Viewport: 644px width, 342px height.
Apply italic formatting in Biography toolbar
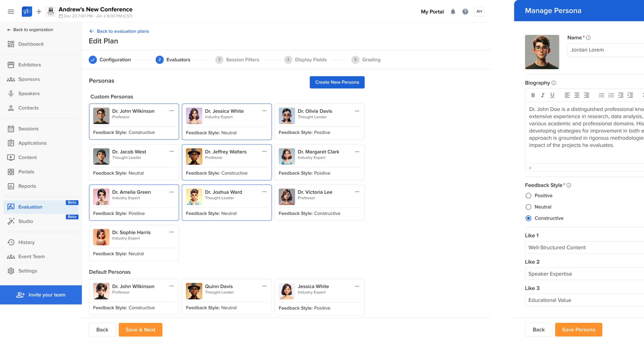click(x=543, y=95)
